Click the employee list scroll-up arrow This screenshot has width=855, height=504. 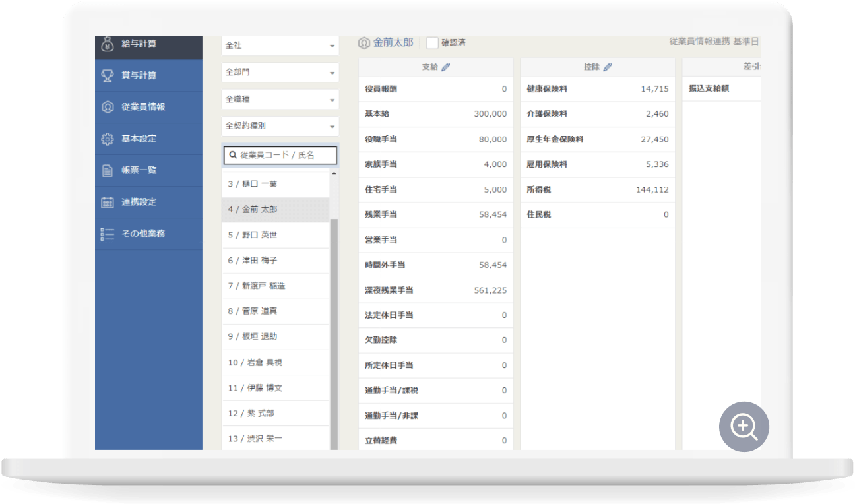[334, 173]
